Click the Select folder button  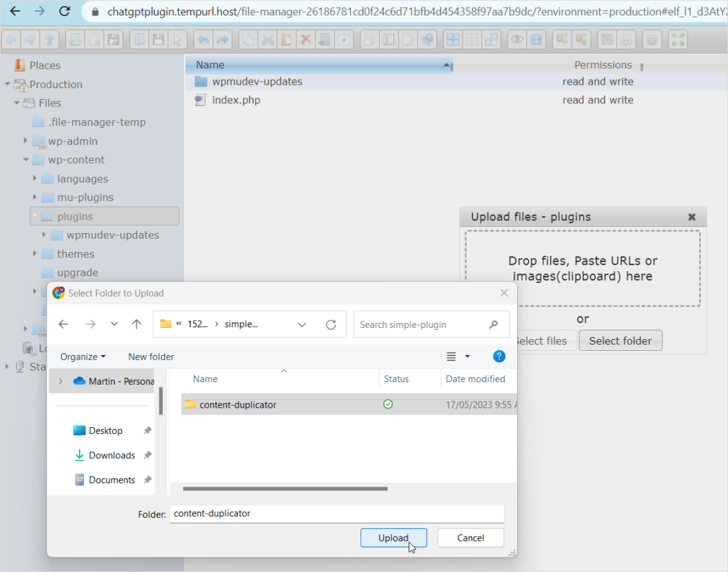tap(620, 340)
